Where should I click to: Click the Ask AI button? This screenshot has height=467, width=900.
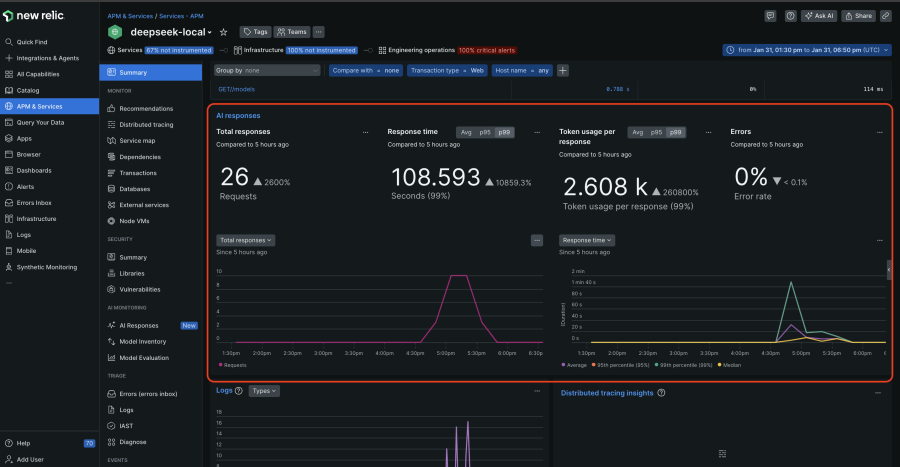coord(818,16)
